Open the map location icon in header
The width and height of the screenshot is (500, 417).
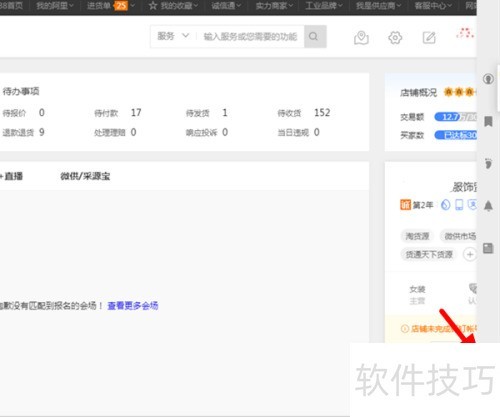[361, 37]
